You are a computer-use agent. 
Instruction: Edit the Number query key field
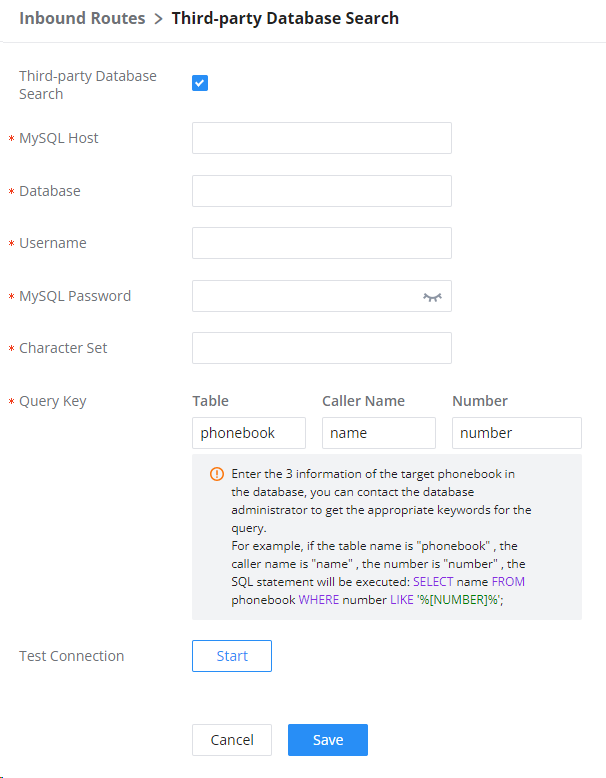tap(517, 433)
